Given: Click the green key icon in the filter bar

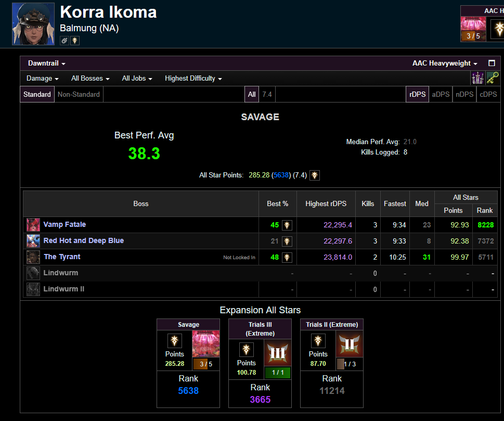Looking at the screenshot, I should pos(493,78).
